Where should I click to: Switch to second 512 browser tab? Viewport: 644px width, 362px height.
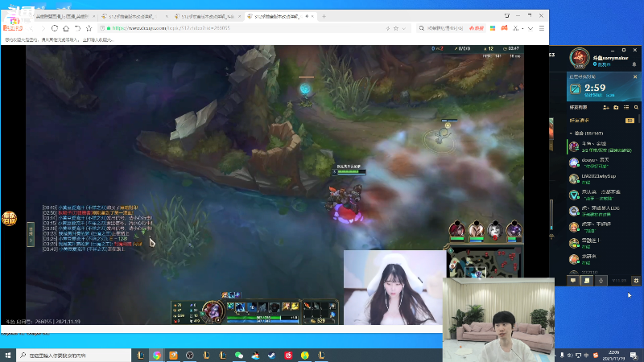(x=134, y=16)
